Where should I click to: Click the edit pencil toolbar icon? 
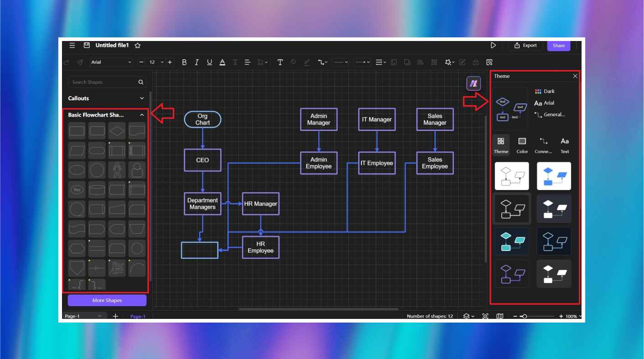(463, 62)
